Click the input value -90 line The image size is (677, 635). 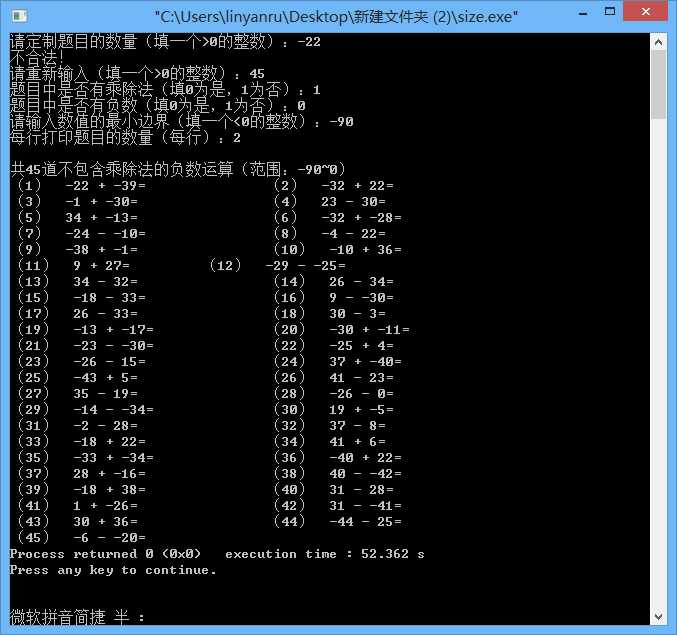coord(182,122)
